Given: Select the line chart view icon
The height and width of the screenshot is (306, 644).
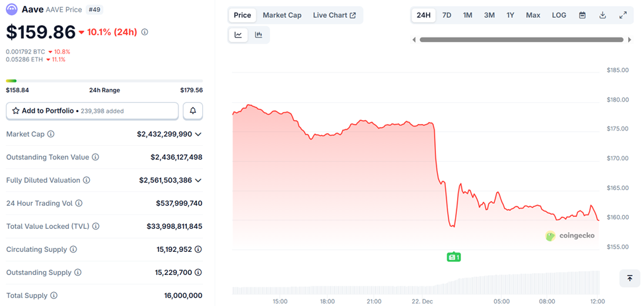Looking at the screenshot, I should click(x=238, y=35).
